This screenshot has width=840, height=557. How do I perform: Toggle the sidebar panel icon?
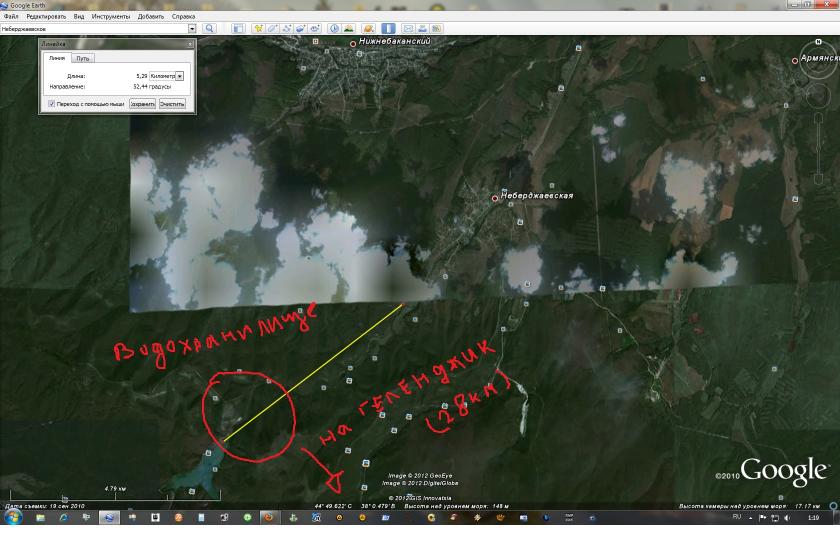(240, 29)
